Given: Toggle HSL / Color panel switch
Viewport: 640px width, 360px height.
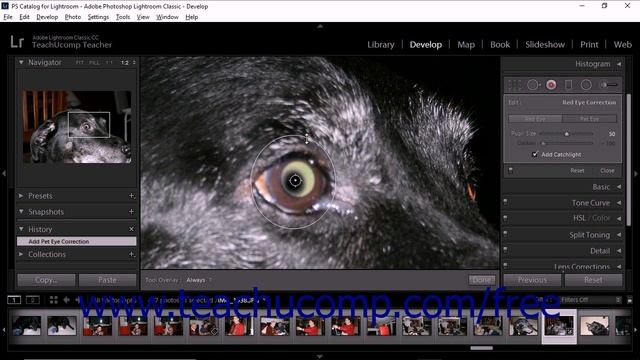Looking at the screenshot, I should pos(506,218).
